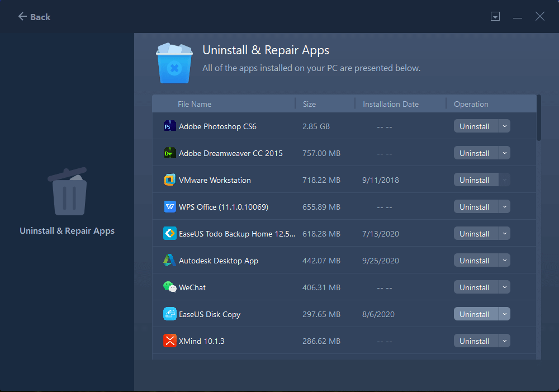Viewport: 559px width, 392px height.
Task: Click the app list vertical scrollbar
Action: click(539, 119)
